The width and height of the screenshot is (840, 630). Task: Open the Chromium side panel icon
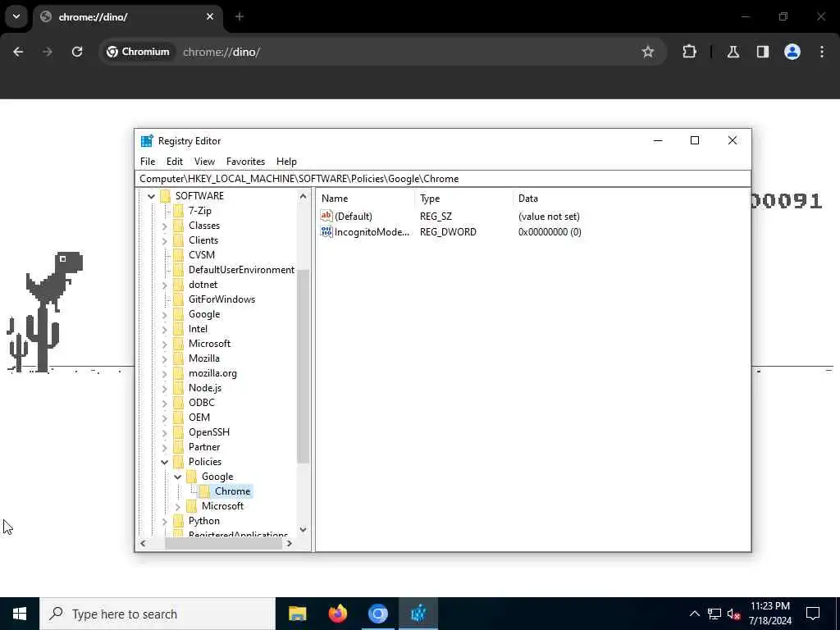(763, 52)
